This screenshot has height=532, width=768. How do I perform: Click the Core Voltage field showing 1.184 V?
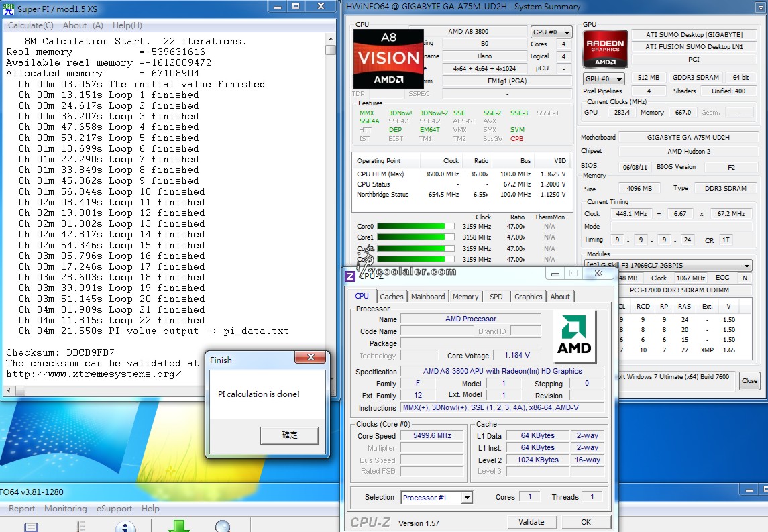[x=516, y=355]
